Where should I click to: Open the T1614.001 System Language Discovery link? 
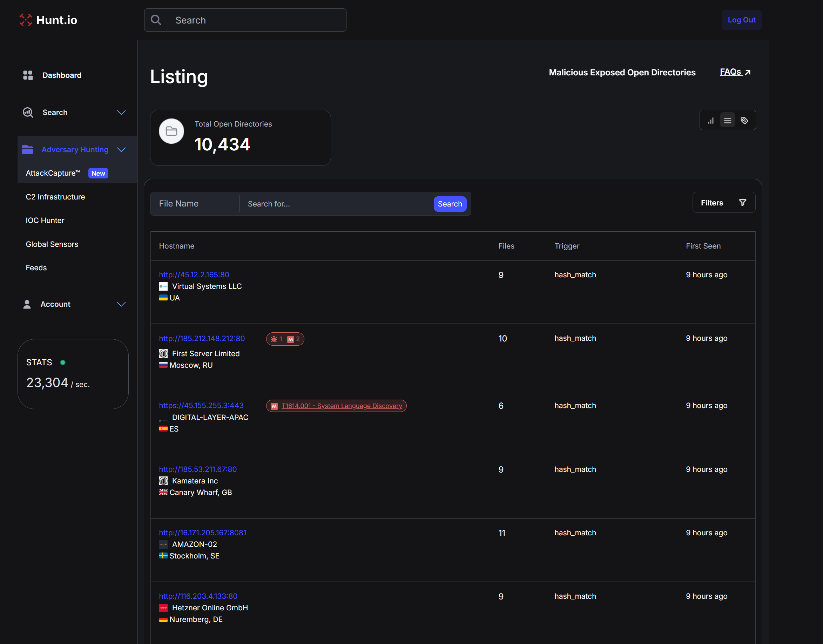pyautogui.click(x=341, y=406)
